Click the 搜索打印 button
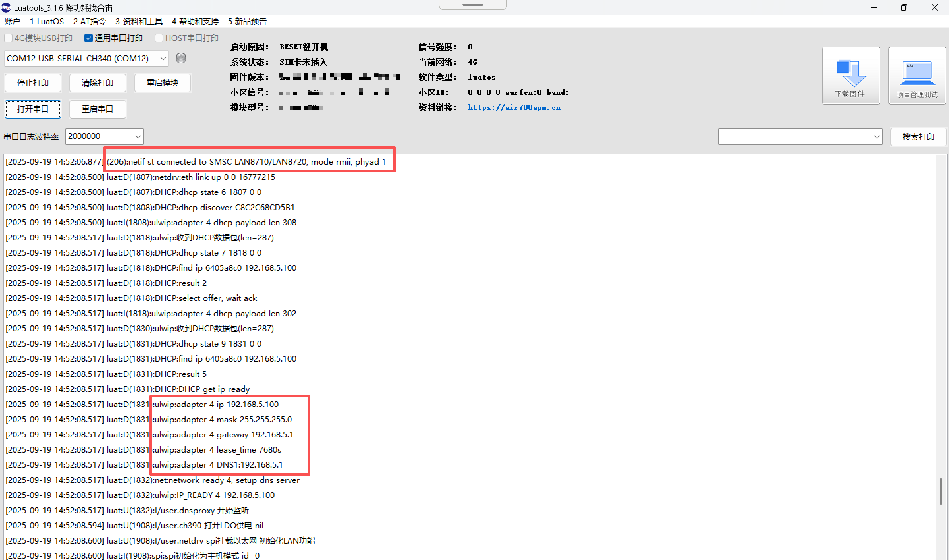This screenshot has height=560, width=949. point(918,137)
